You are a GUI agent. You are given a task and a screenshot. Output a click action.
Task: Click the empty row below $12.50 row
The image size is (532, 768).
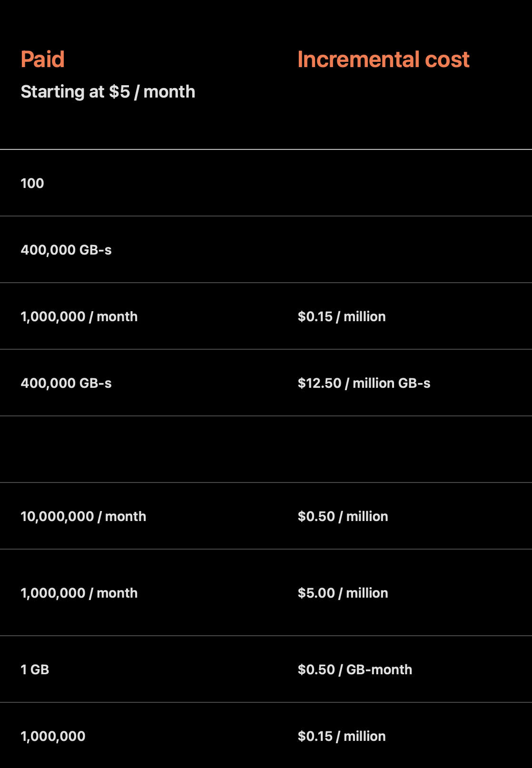266,449
